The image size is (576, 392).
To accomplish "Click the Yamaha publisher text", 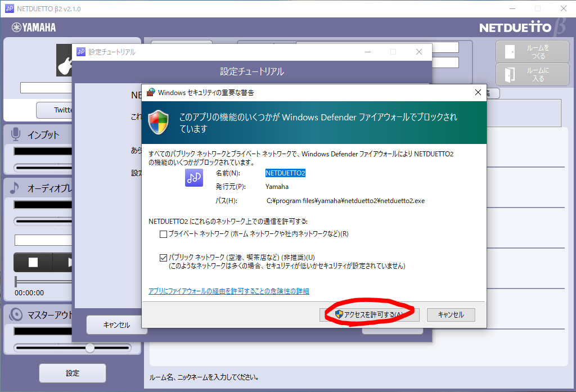I will point(277,187).
